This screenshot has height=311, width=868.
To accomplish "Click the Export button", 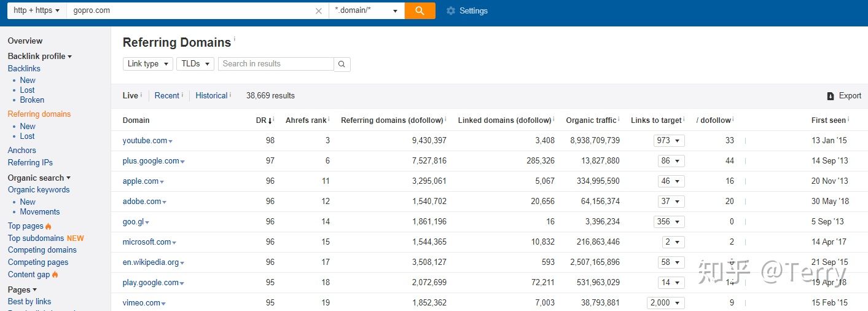I will click(x=844, y=96).
